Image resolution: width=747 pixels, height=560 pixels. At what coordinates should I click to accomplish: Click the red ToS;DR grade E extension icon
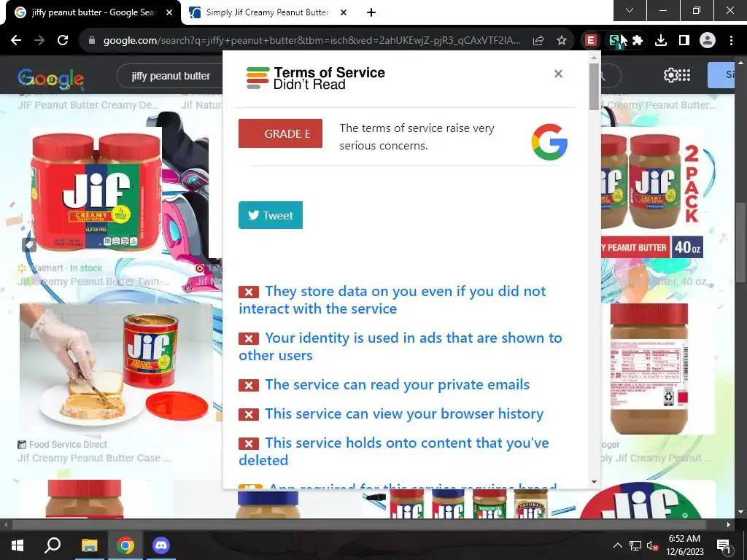[x=590, y=41]
